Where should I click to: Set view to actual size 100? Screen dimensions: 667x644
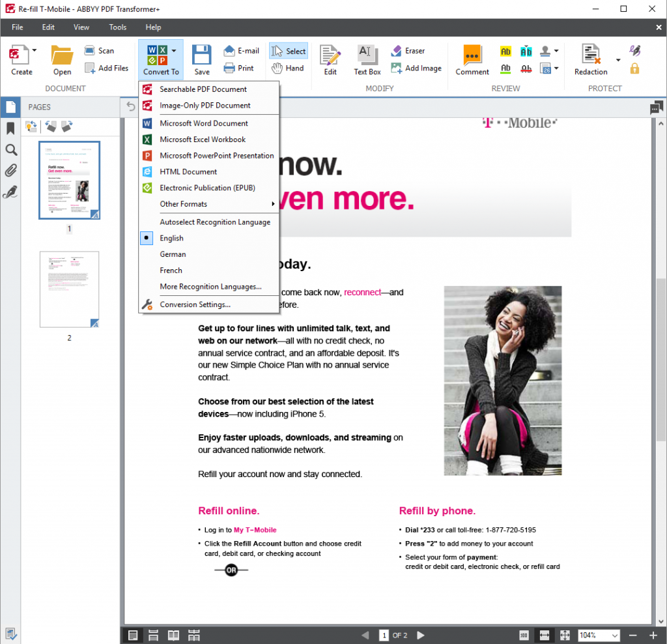click(x=524, y=636)
